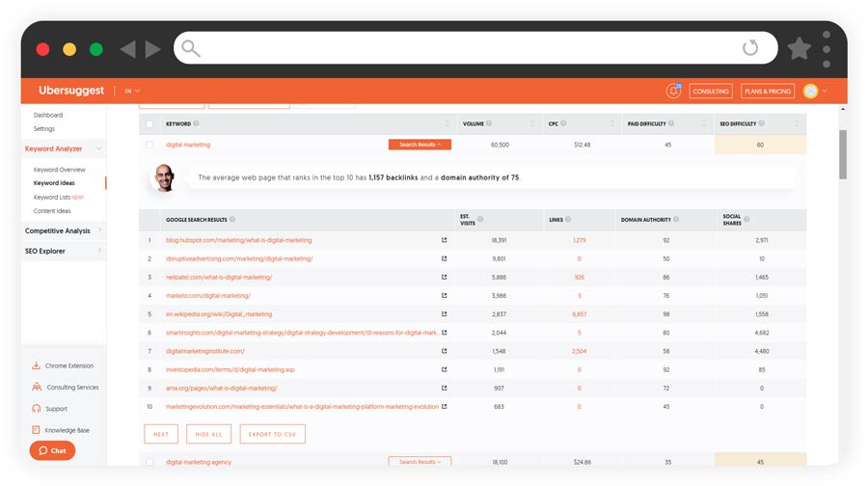Screen dimensions: 868x486
Task: Click the Support headset icon
Action: pos(36,409)
